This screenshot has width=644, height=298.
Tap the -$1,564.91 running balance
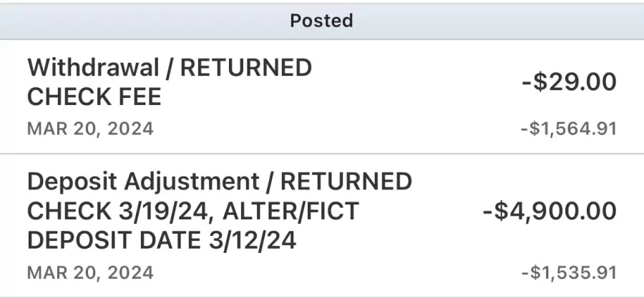pos(569,129)
